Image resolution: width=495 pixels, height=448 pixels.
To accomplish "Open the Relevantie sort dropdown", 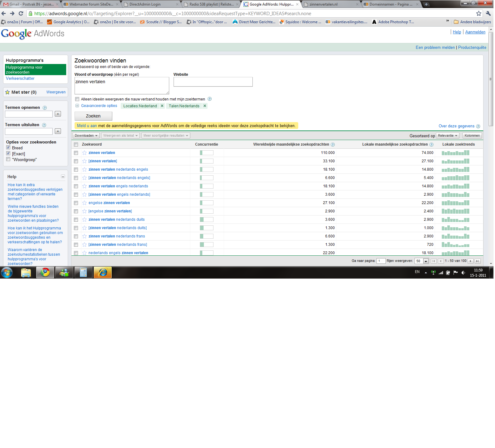I will (x=448, y=135).
